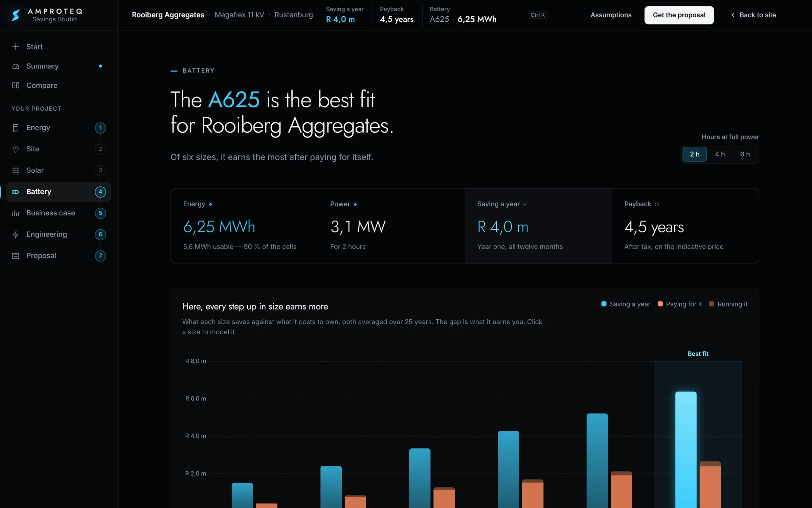Click the document icon beside Proposal
The image size is (812, 508).
click(16, 256)
